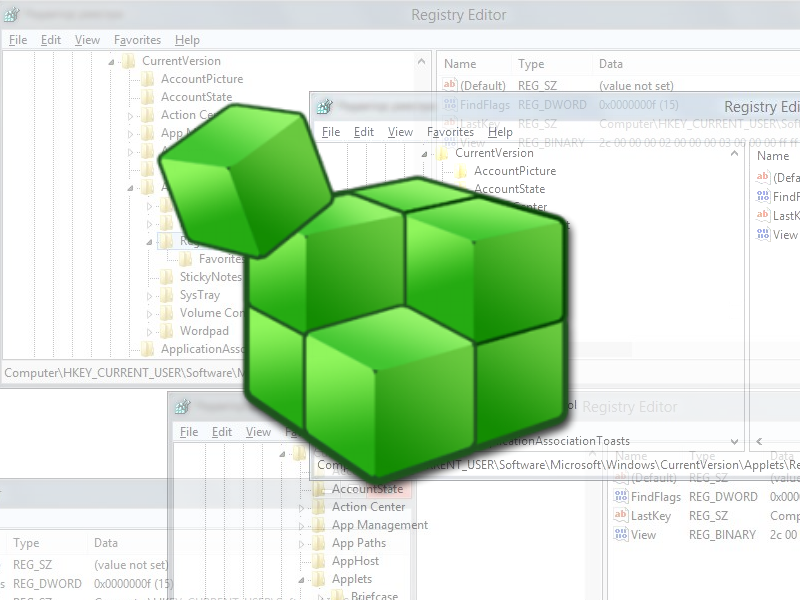Collapse the Applets key in the bottom window
800x600 pixels.
tap(302, 580)
